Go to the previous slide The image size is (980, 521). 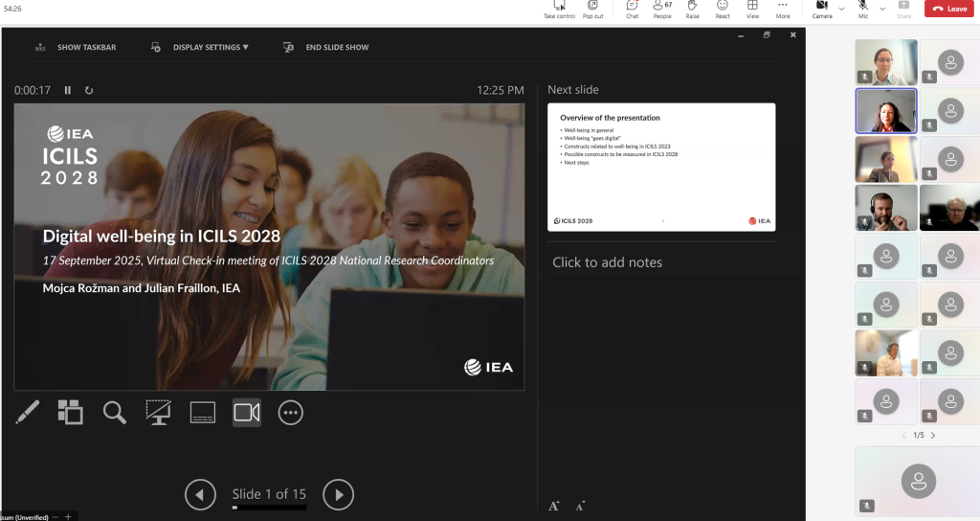point(200,494)
